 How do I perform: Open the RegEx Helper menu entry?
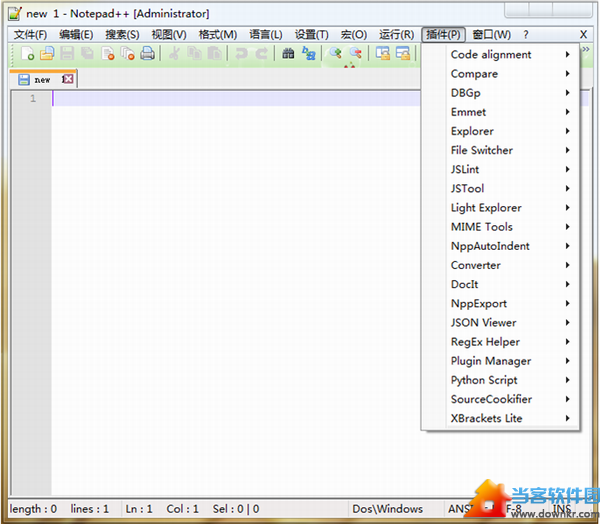[x=501, y=341]
